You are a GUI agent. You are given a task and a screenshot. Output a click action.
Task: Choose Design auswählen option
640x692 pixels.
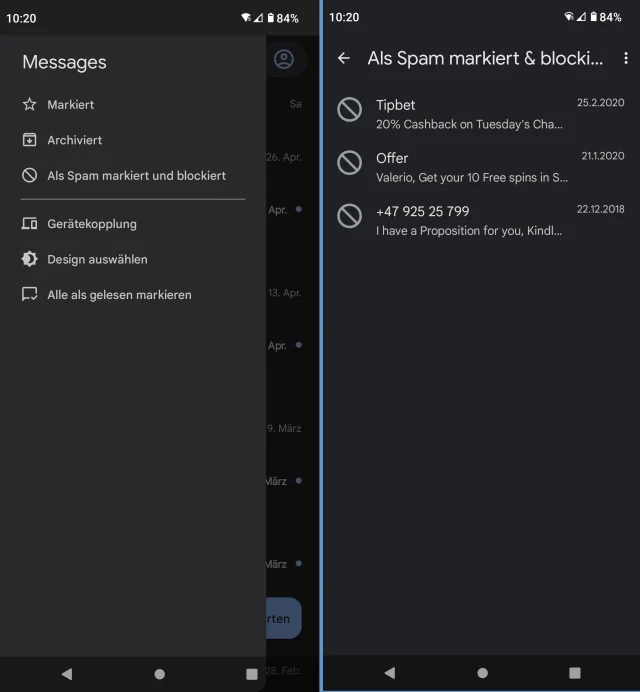click(97, 259)
